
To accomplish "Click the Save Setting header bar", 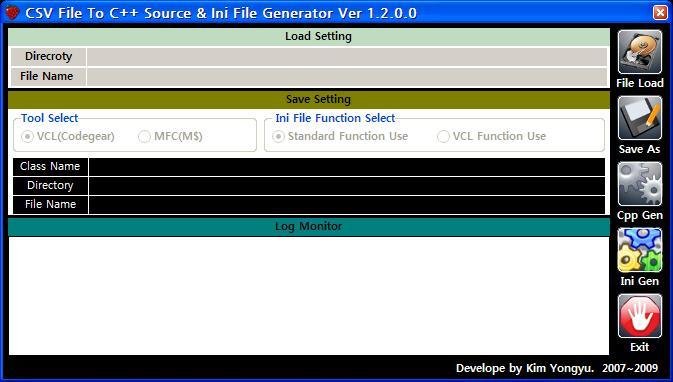I will tap(309, 100).
